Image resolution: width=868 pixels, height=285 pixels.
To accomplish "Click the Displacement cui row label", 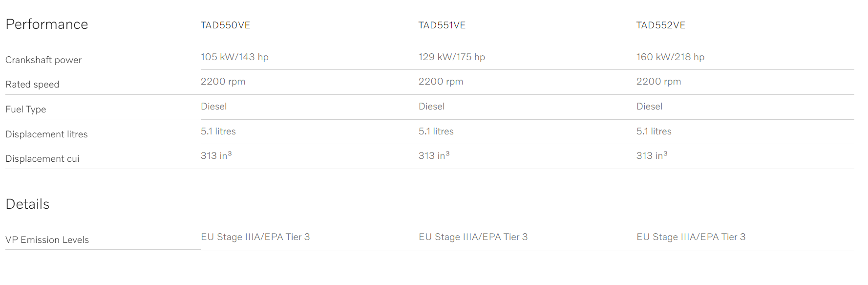I will point(42,159).
